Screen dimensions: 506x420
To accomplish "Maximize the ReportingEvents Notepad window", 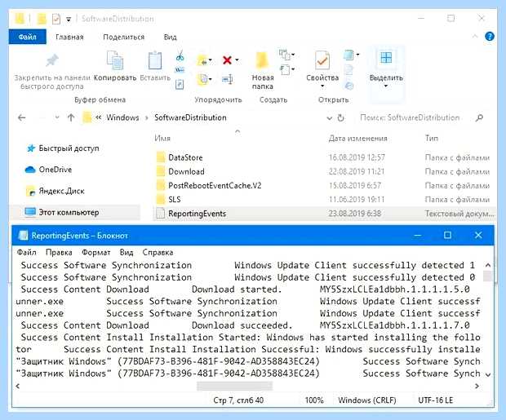I will 447,235.
